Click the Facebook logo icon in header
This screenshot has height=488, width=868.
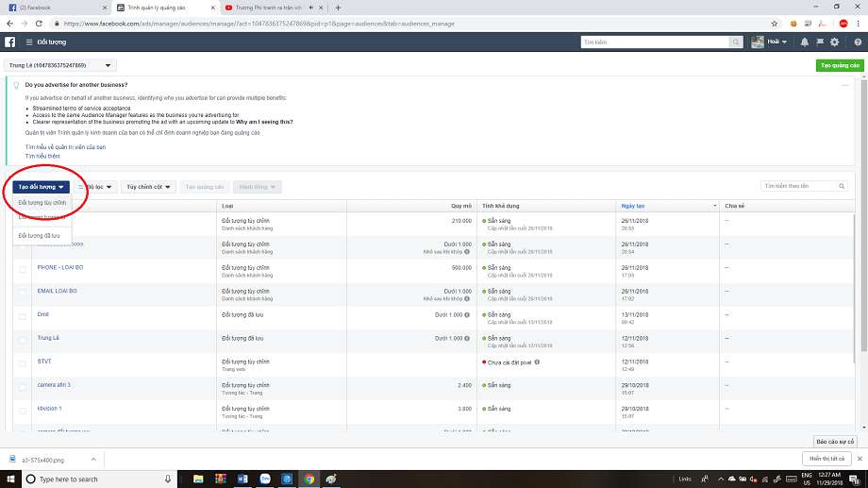(x=10, y=42)
